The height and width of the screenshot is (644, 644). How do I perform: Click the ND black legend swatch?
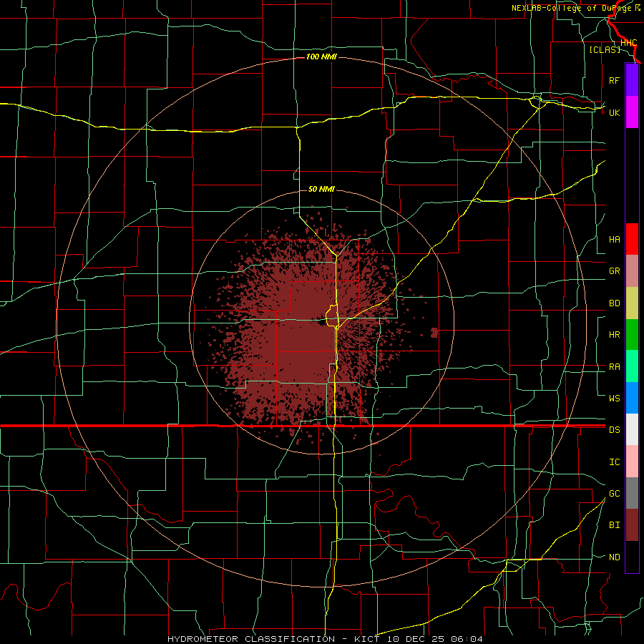pyautogui.click(x=632, y=557)
